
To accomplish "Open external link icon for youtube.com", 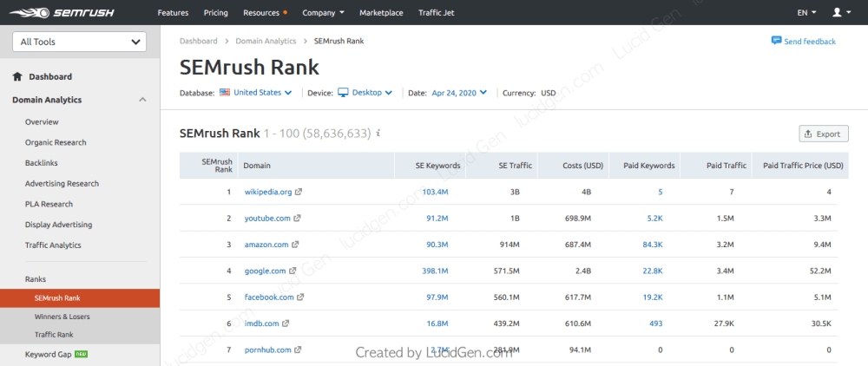I will point(297,219).
